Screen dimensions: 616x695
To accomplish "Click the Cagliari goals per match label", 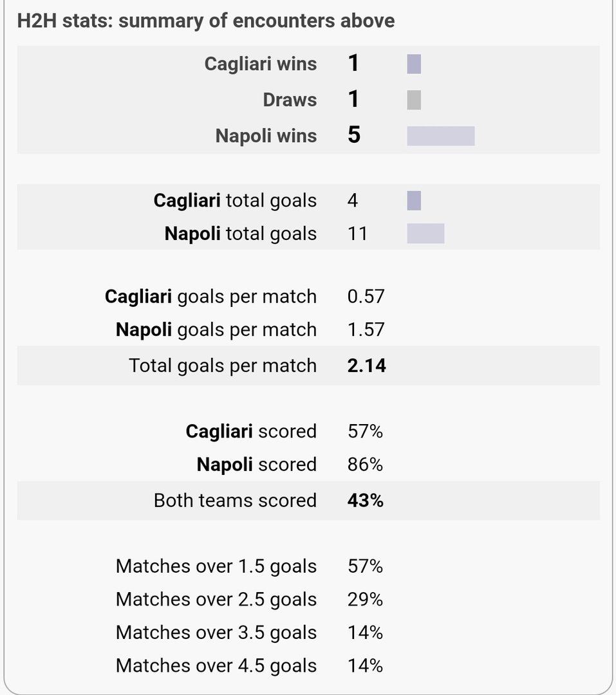I will click(x=210, y=297).
